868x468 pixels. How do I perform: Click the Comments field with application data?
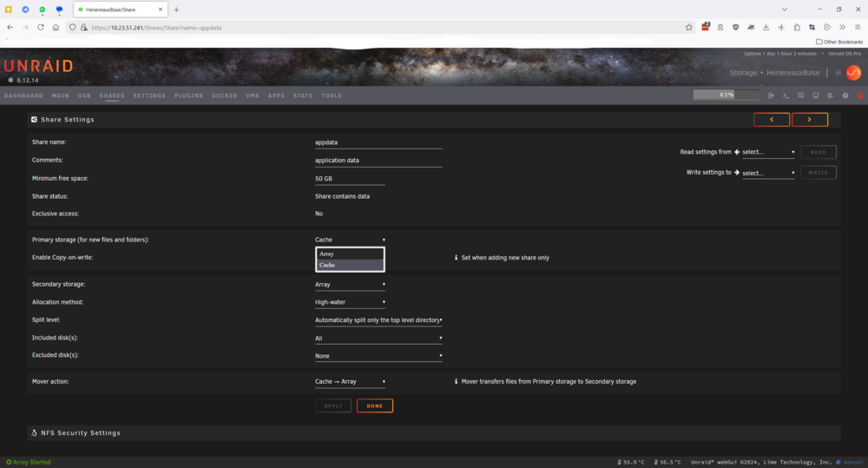[x=378, y=161]
